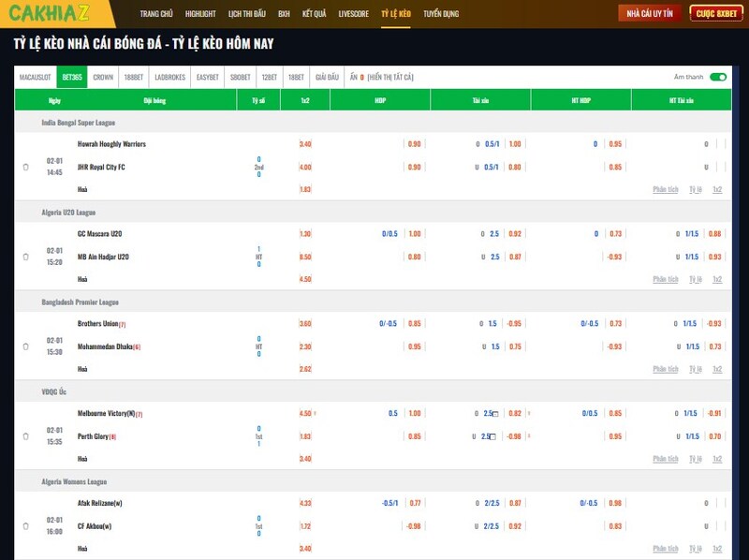749x560 pixels.
Task: Click the pin icon beside Howrah Hooghly Warriors match
Action: click(x=25, y=167)
